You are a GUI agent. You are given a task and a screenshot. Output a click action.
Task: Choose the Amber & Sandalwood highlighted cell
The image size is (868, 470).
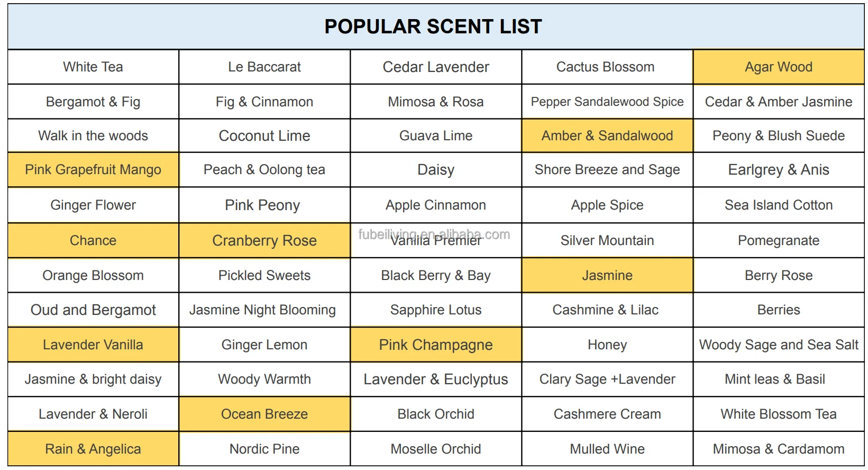tap(607, 135)
